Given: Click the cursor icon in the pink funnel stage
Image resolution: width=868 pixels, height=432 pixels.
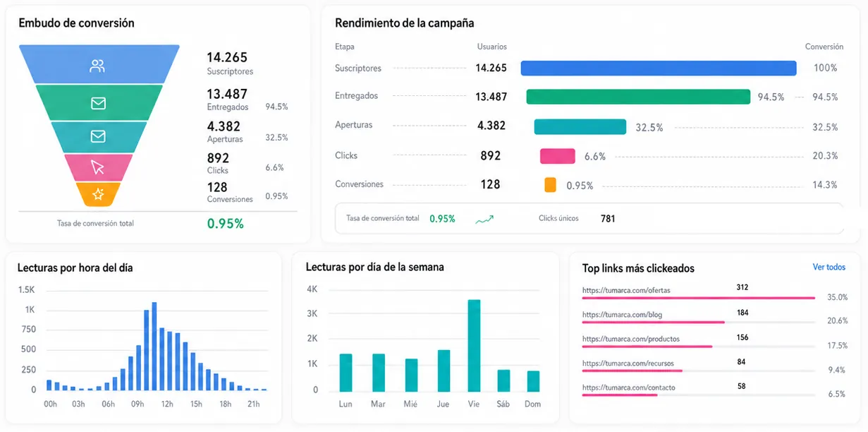Looking at the screenshot, I should click(x=97, y=167).
